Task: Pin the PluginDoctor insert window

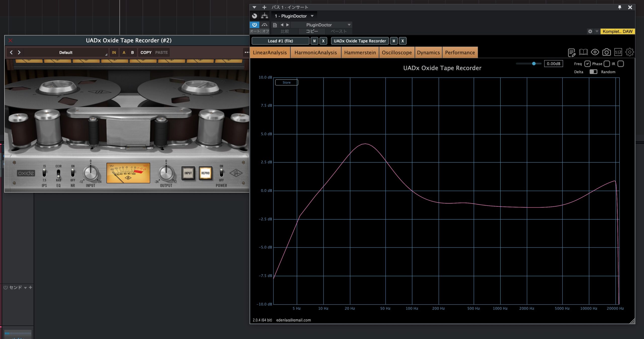Action: 620,7
